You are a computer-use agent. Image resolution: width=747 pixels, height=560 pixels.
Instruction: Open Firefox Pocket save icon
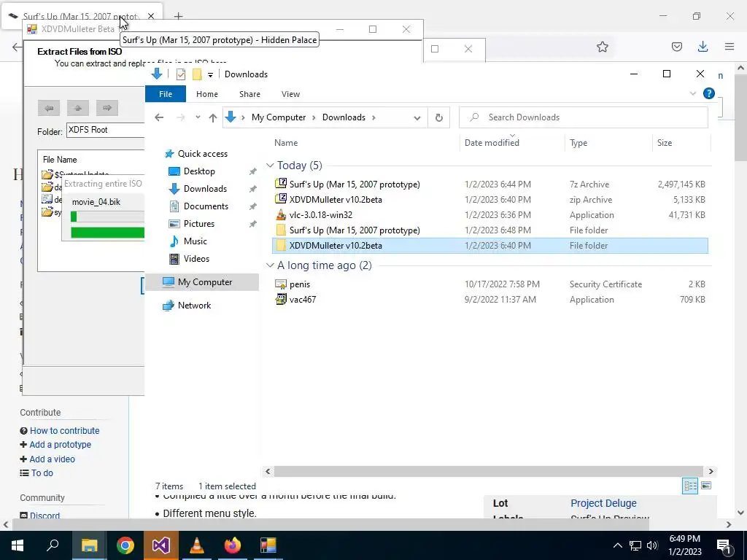[x=676, y=47]
